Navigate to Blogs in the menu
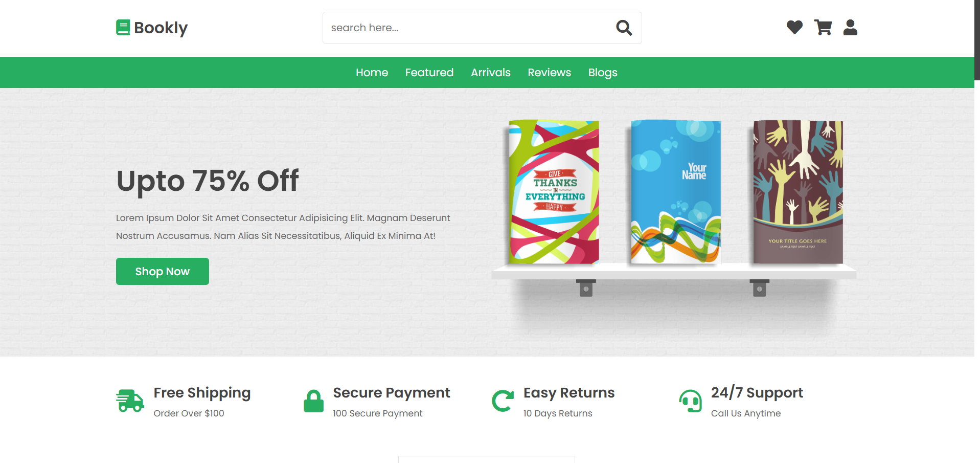This screenshot has width=980, height=463. (603, 73)
